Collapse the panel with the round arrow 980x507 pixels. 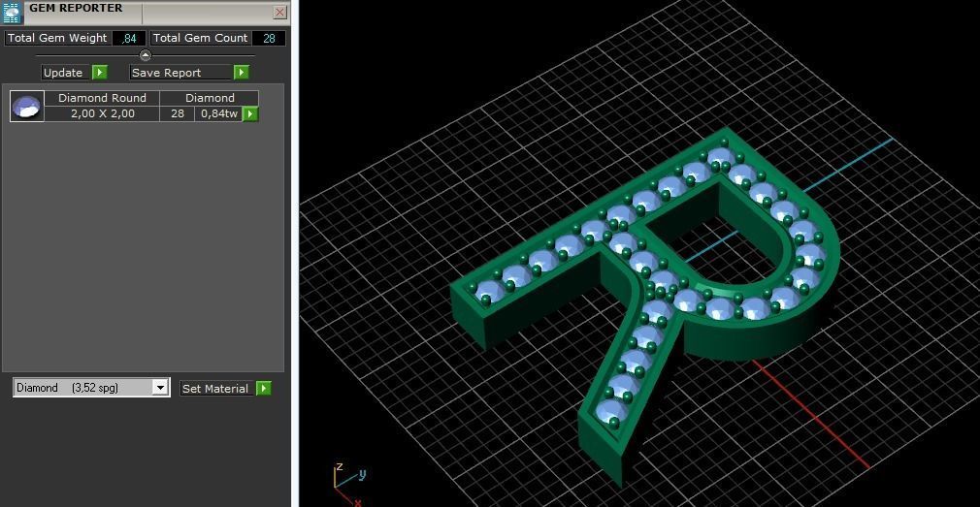[145, 55]
